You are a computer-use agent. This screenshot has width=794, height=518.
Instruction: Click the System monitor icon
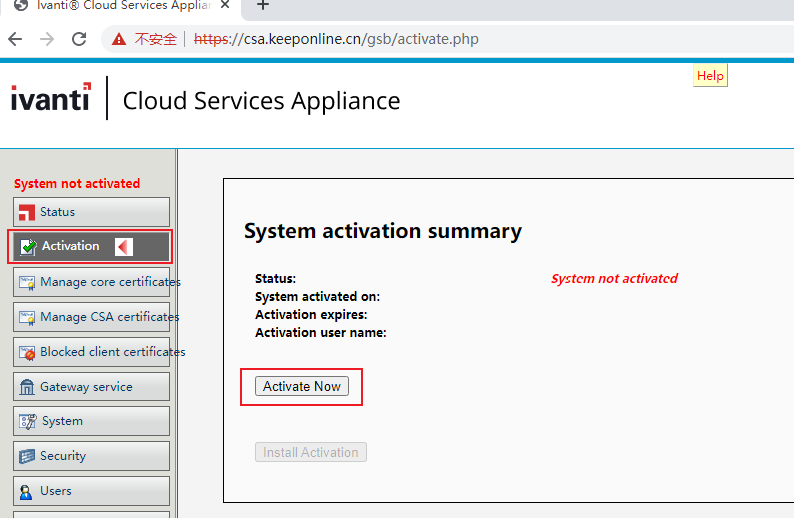[x=27, y=421]
